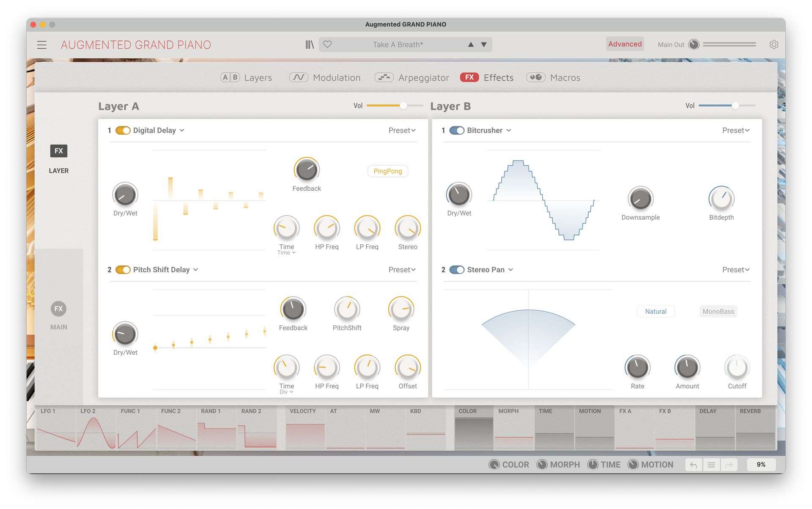Image resolution: width=812 pixels, height=509 pixels.
Task: Favorite the preset with heart icon
Action: pos(327,44)
